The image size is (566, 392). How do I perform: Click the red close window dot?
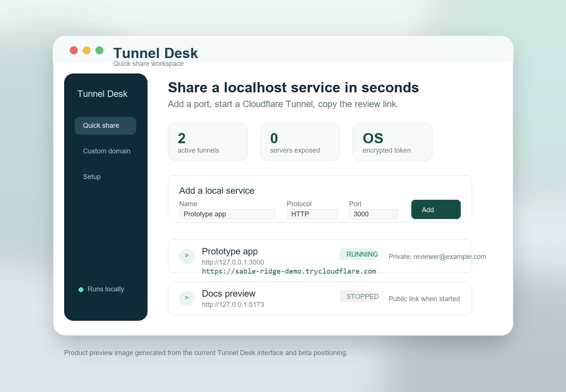(x=74, y=50)
